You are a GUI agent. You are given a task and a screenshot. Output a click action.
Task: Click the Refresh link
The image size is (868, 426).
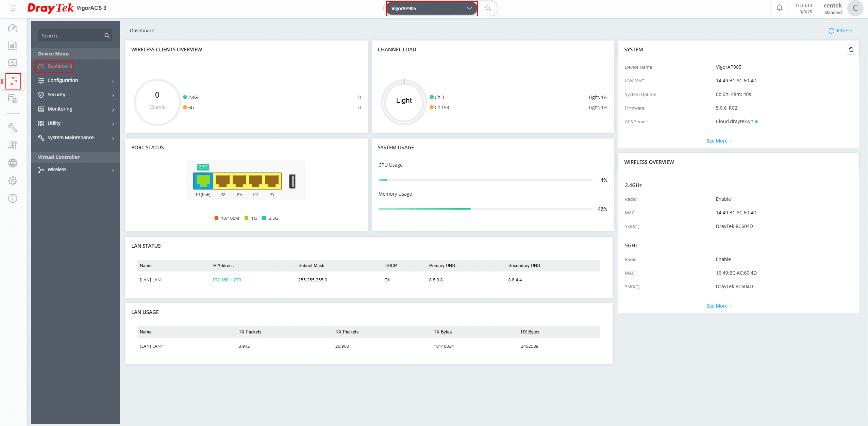coord(840,31)
